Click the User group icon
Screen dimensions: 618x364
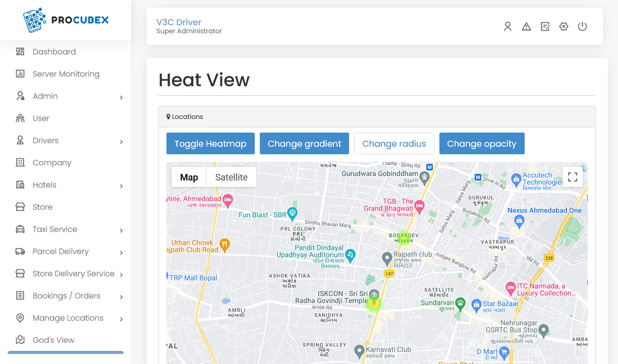[20, 118]
